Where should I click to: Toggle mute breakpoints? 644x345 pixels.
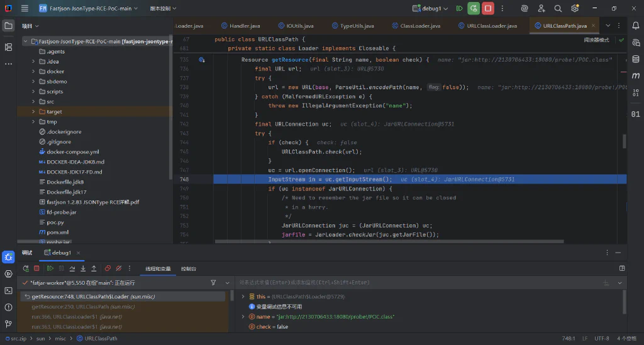pos(119,268)
